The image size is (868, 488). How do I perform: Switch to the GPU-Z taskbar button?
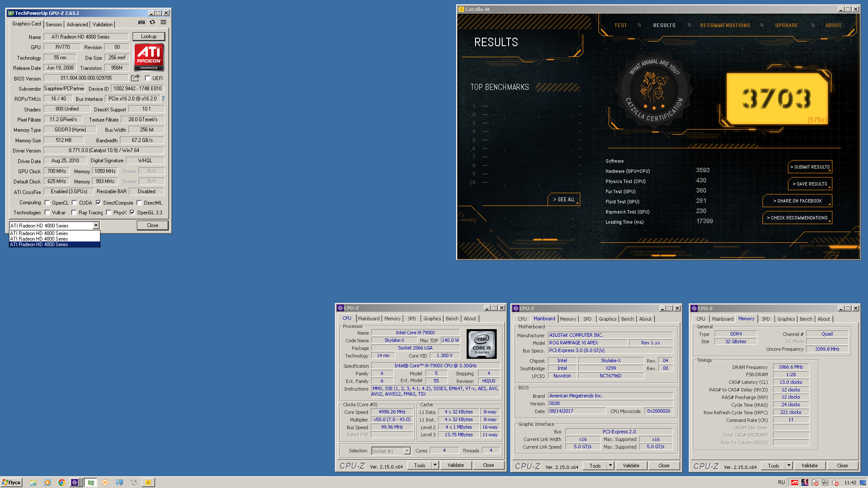point(91,482)
